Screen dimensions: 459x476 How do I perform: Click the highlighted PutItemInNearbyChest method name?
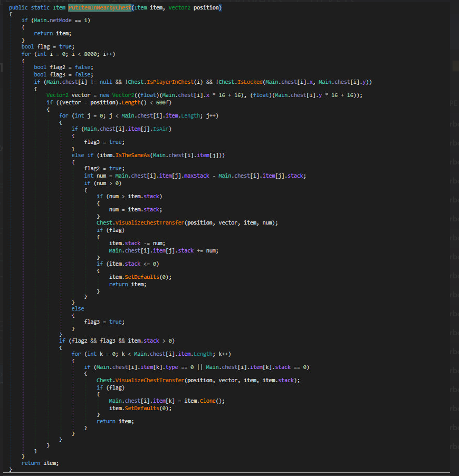[100, 7]
